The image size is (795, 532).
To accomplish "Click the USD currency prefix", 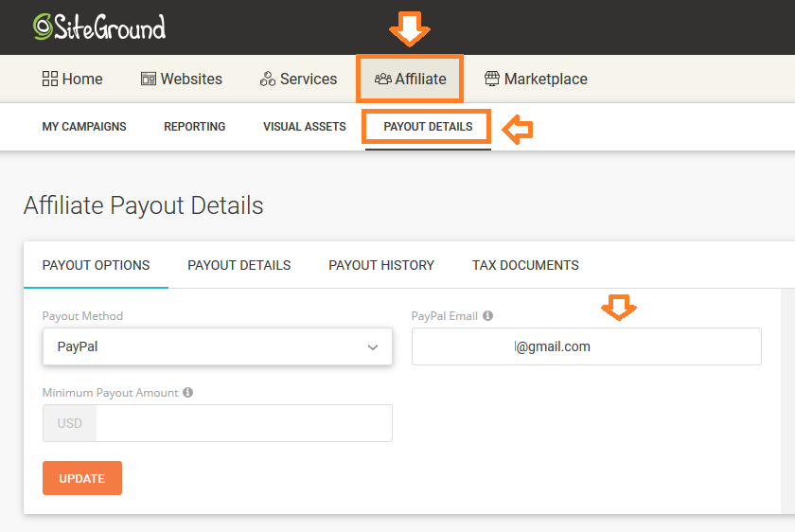I will 69,423.
